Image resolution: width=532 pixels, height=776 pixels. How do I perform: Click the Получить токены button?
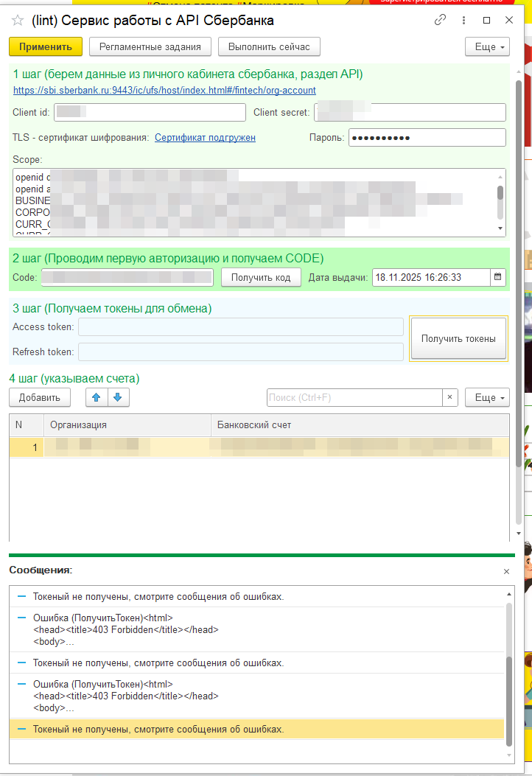pos(458,338)
